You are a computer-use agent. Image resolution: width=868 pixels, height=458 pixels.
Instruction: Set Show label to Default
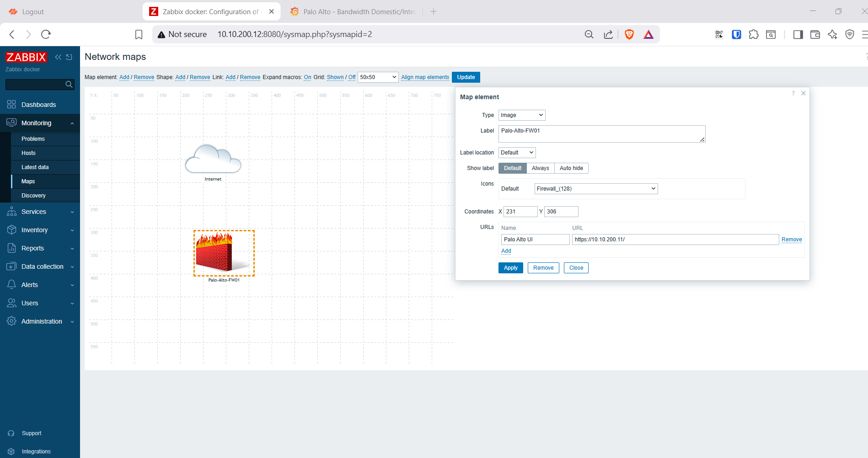(513, 168)
